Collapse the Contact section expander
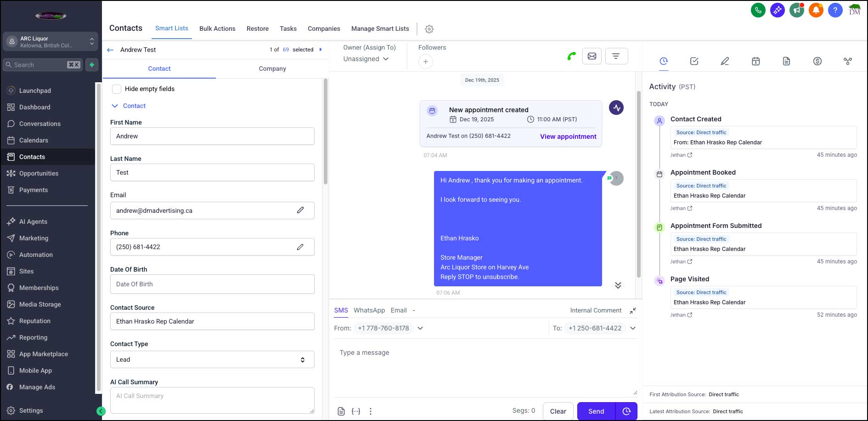868x421 pixels. point(115,106)
